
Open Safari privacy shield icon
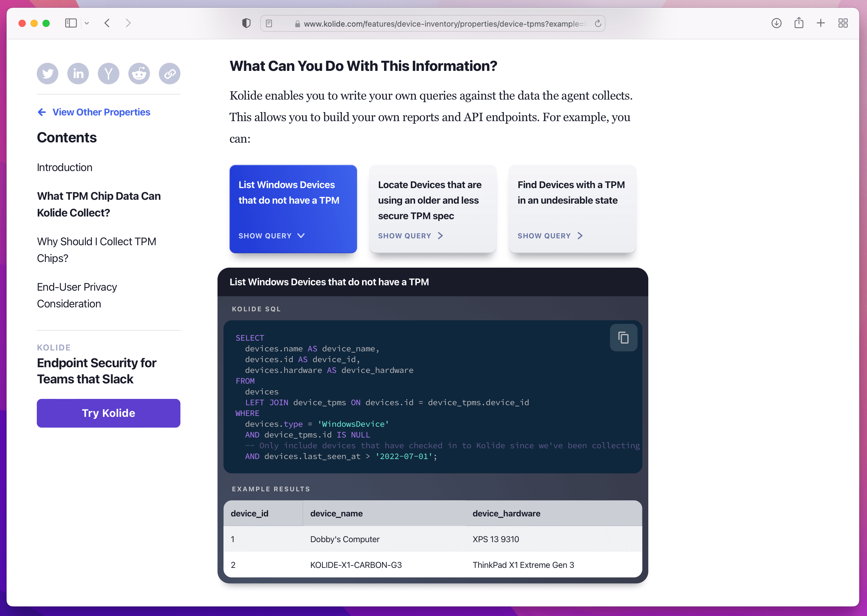246,24
